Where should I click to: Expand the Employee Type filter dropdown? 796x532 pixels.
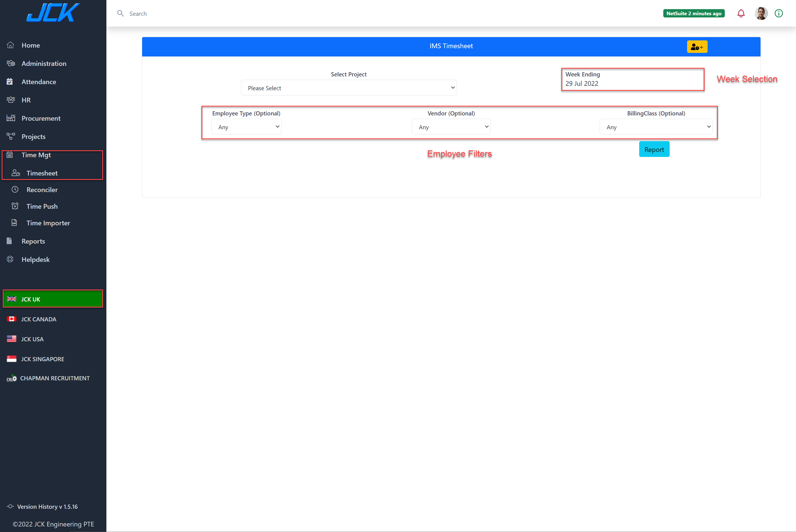pos(246,126)
